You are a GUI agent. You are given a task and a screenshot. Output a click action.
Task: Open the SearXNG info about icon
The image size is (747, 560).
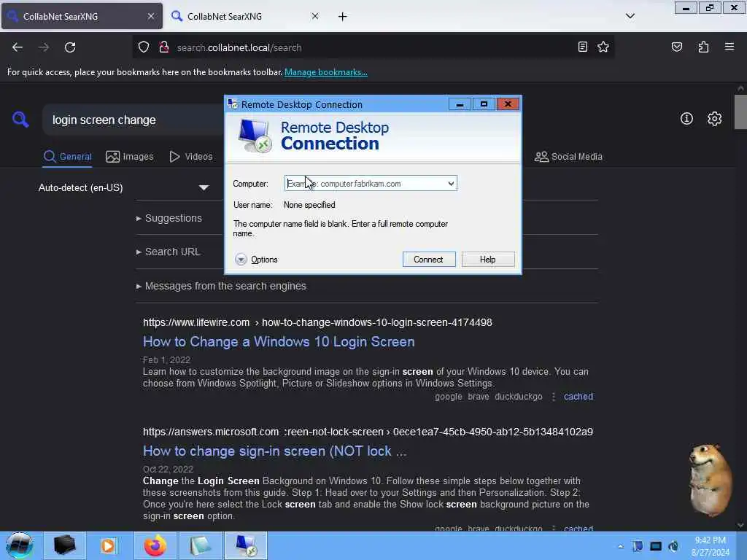tap(686, 119)
